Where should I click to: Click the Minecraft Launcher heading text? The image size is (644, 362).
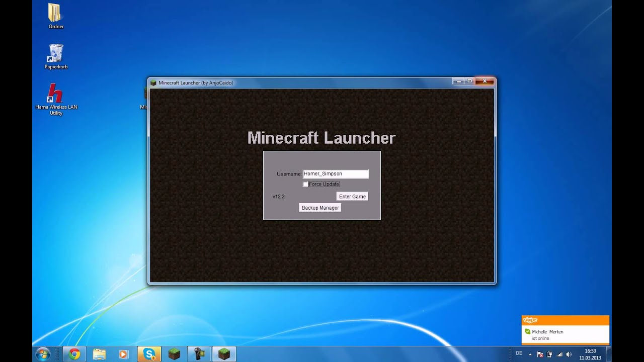pyautogui.click(x=321, y=138)
